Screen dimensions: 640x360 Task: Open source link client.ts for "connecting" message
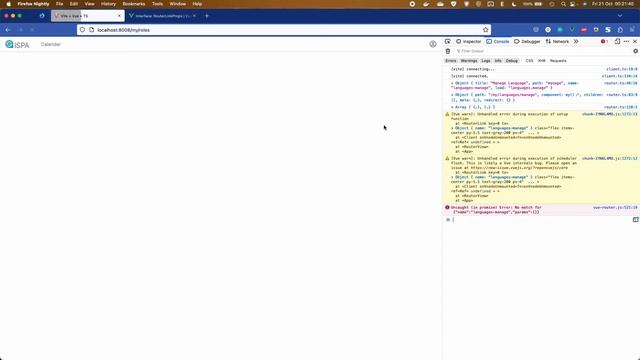pyautogui.click(x=622, y=69)
